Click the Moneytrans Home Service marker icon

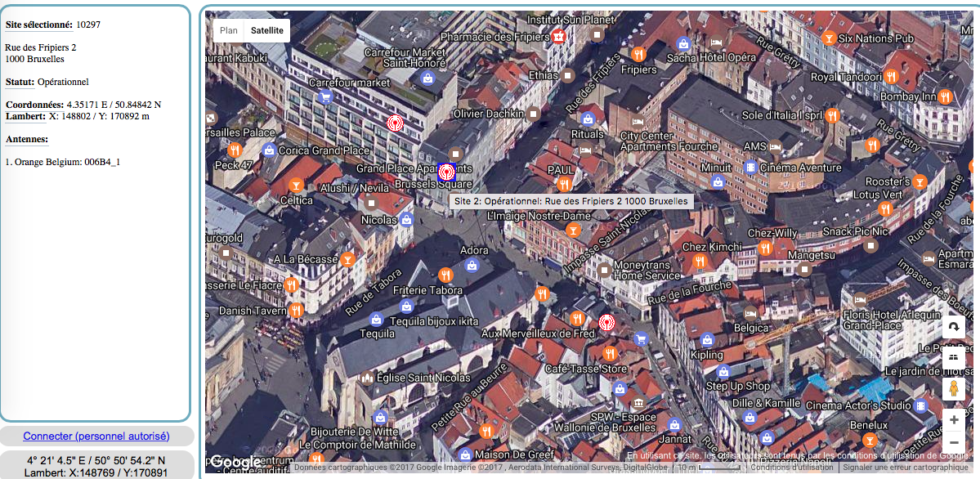tap(604, 270)
